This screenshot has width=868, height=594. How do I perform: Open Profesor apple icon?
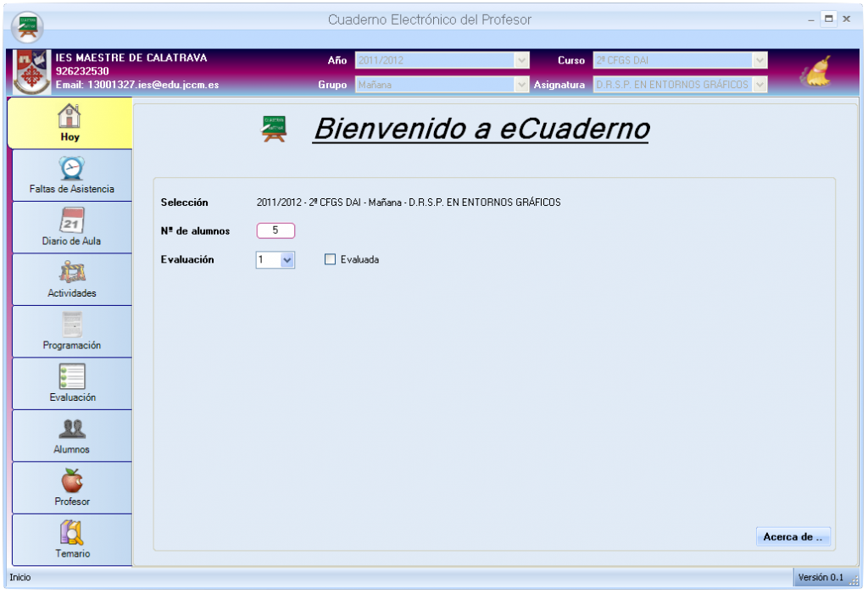[72, 480]
